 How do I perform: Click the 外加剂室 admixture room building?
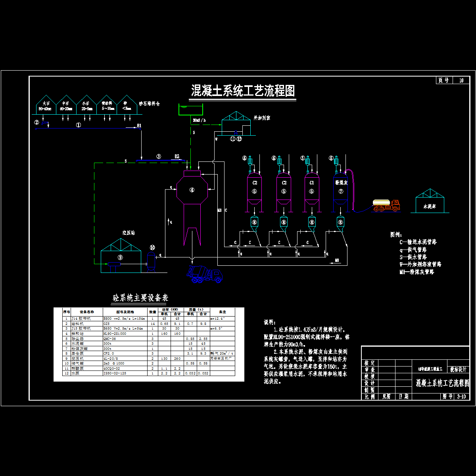236,123
